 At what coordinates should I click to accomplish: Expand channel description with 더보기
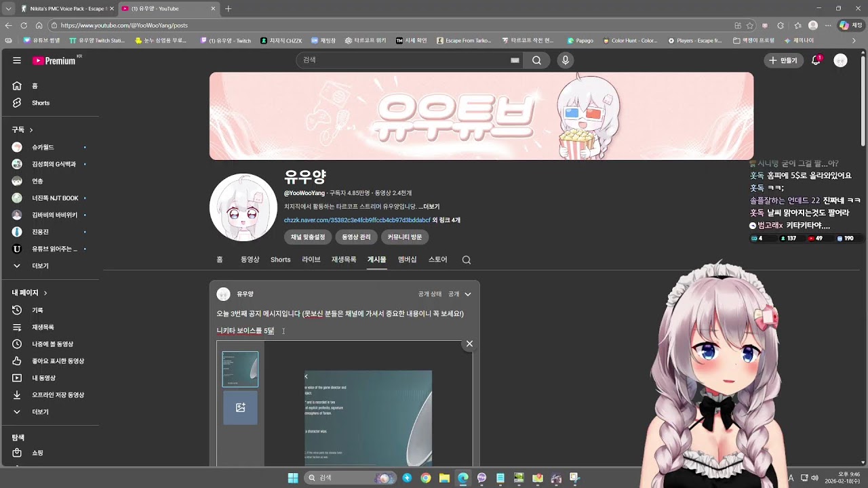coord(429,207)
